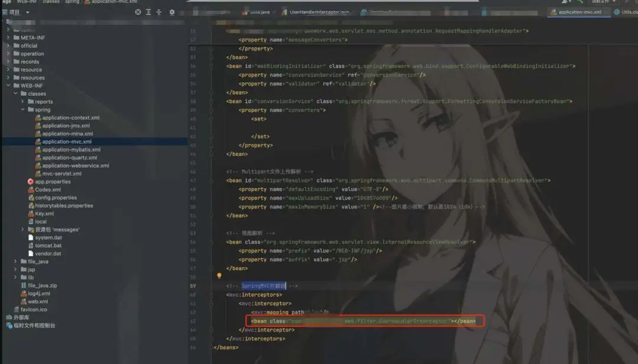
Task: Select application-webservice.xml in project tree
Action: pos(76,166)
